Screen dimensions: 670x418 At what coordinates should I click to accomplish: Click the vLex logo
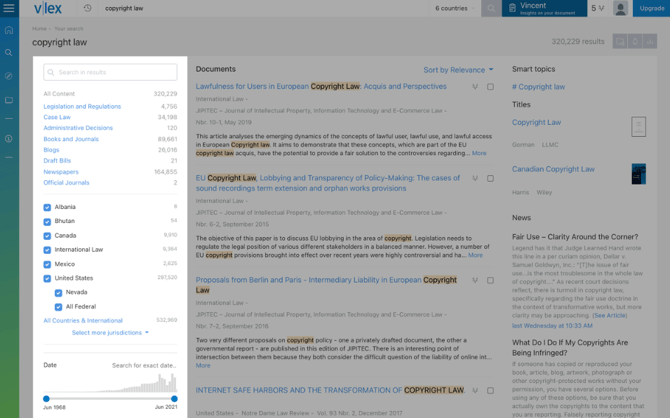click(x=48, y=8)
